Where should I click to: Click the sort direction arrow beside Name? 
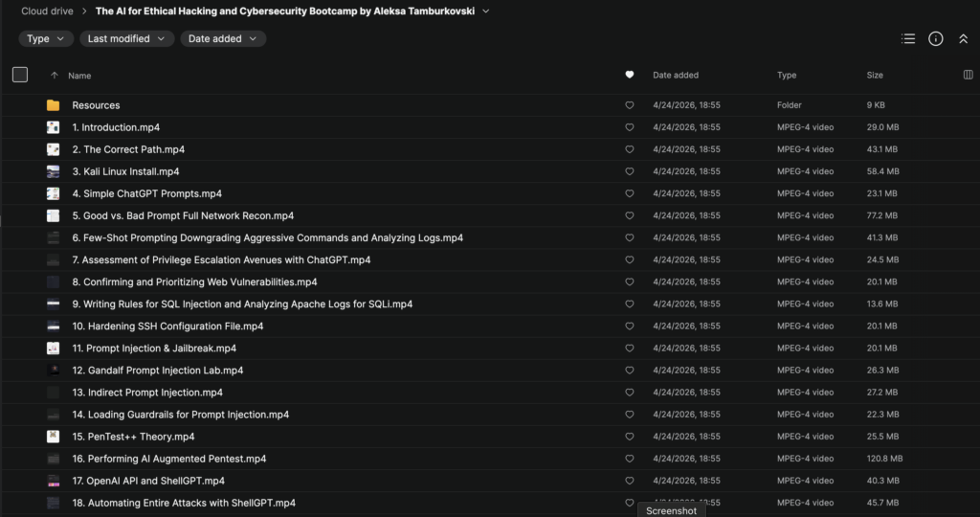click(x=55, y=76)
